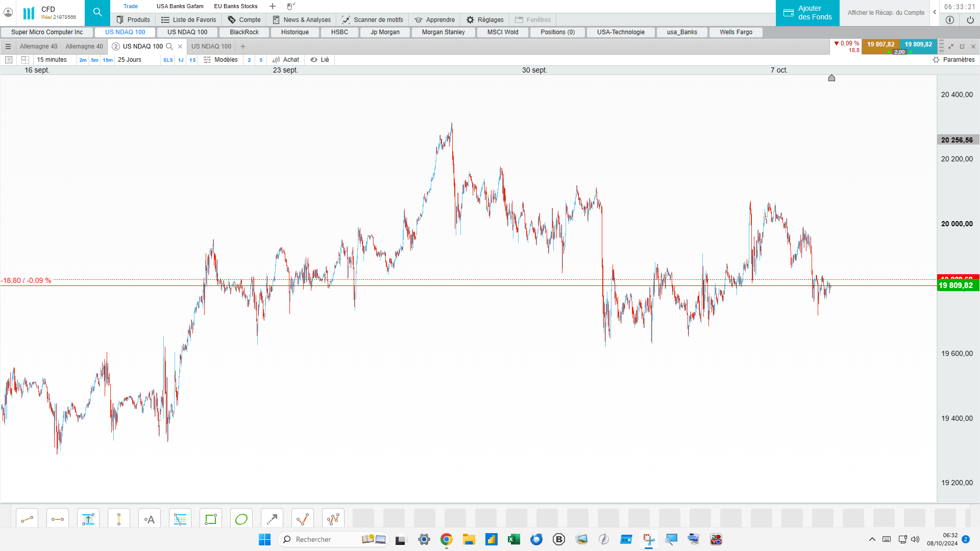980x551 pixels.
Task: Open the News & Analyses menu
Action: point(302,20)
